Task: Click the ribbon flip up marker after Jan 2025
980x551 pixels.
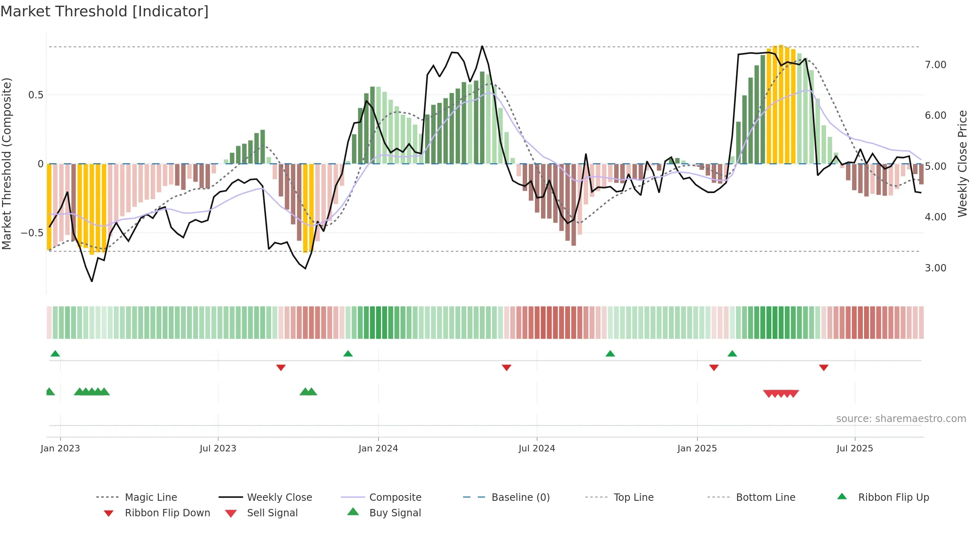Action: coord(732,353)
